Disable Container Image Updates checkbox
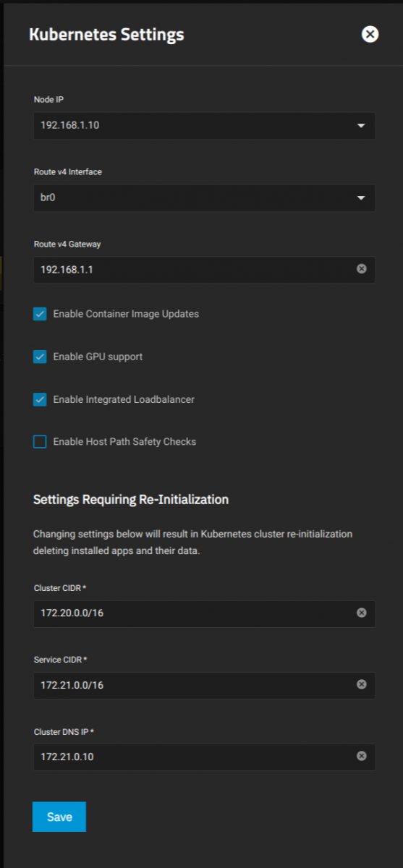Image resolution: width=403 pixels, height=868 pixels. [40, 314]
